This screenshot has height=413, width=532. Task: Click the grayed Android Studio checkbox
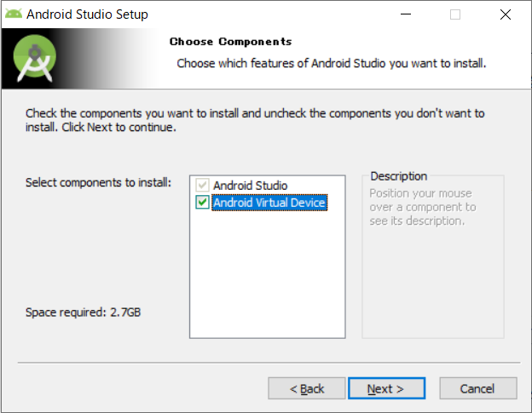pyautogui.click(x=202, y=186)
